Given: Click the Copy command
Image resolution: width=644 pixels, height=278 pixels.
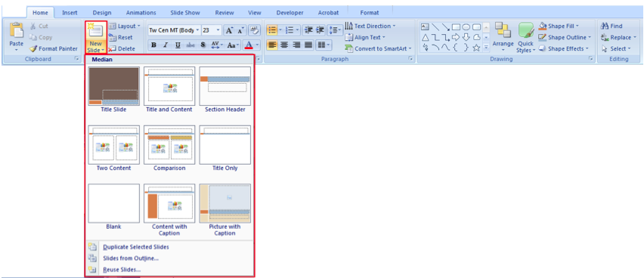Looking at the screenshot, I should click(x=40, y=37).
